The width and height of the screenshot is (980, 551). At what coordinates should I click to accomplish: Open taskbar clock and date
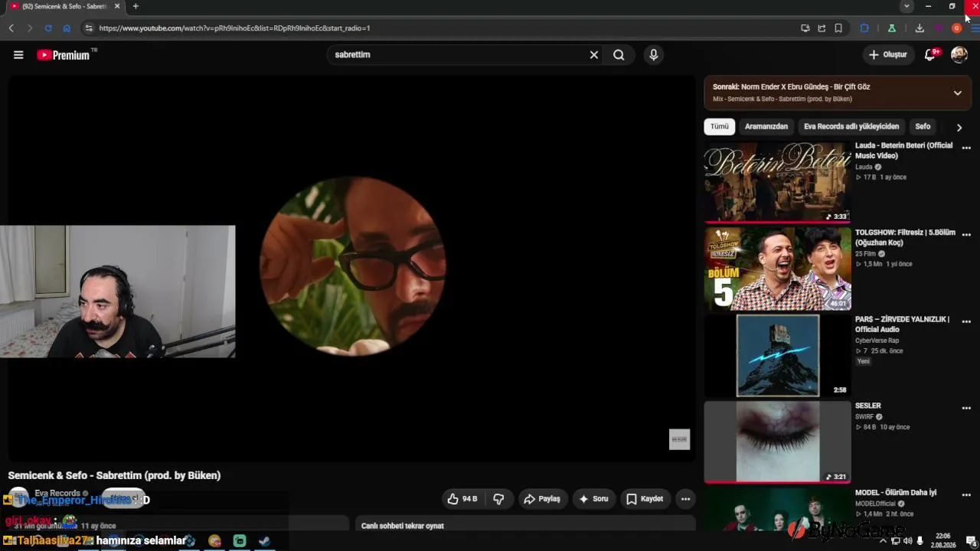(943, 541)
